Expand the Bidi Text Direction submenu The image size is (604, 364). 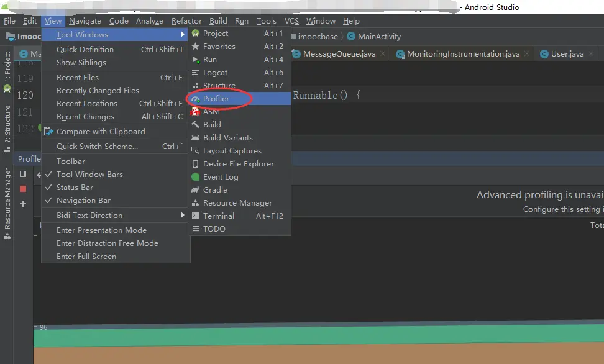point(116,216)
